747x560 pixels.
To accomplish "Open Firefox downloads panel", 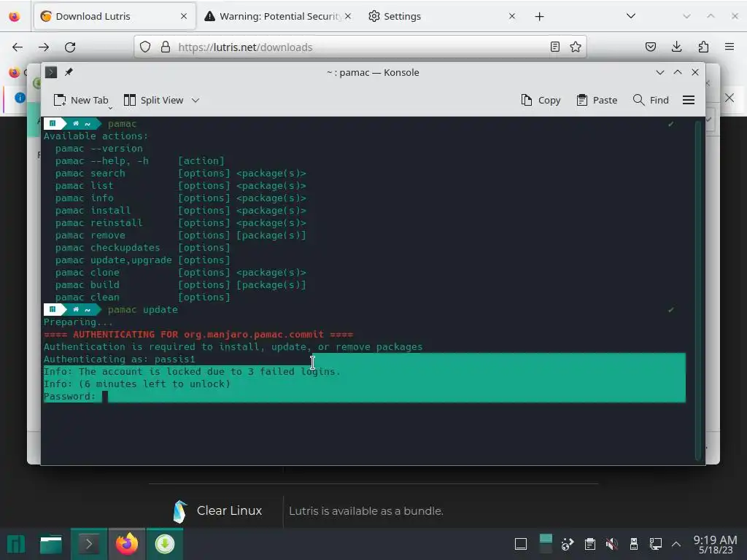I will click(676, 47).
